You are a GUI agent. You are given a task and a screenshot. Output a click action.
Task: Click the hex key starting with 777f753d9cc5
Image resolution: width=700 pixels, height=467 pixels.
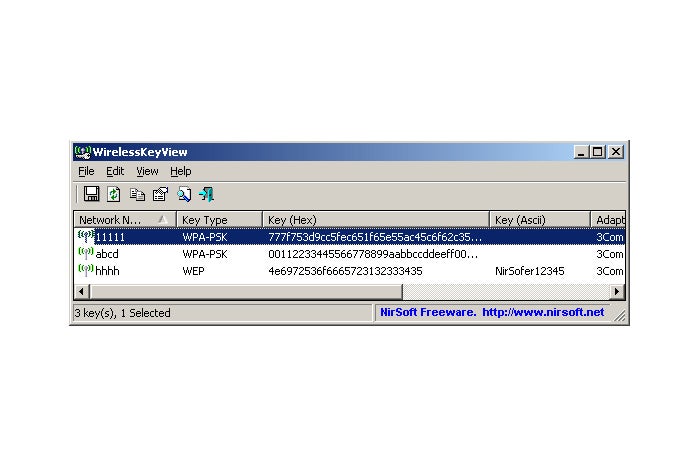375,237
